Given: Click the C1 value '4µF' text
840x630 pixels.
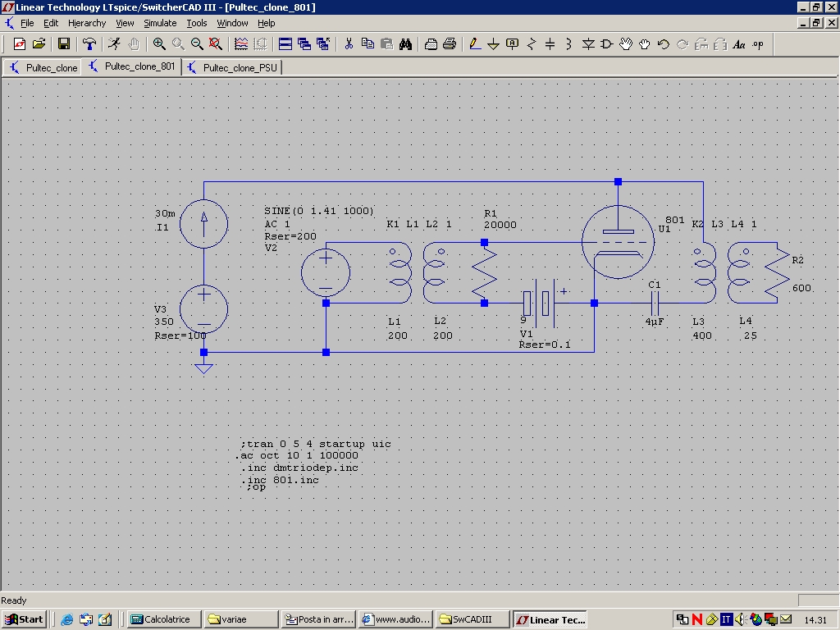Looking at the screenshot, I should (655, 322).
